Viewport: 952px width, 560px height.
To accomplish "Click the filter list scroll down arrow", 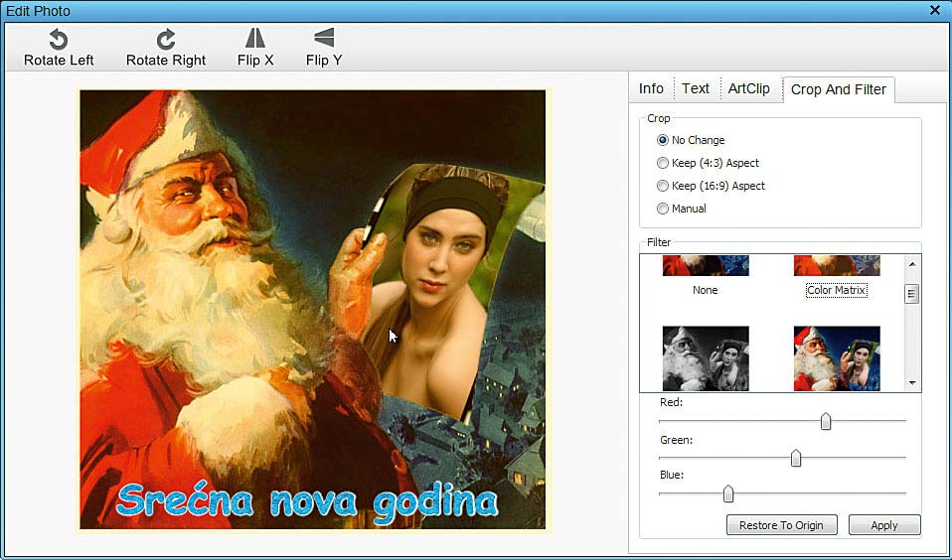I will pos(912,383).
